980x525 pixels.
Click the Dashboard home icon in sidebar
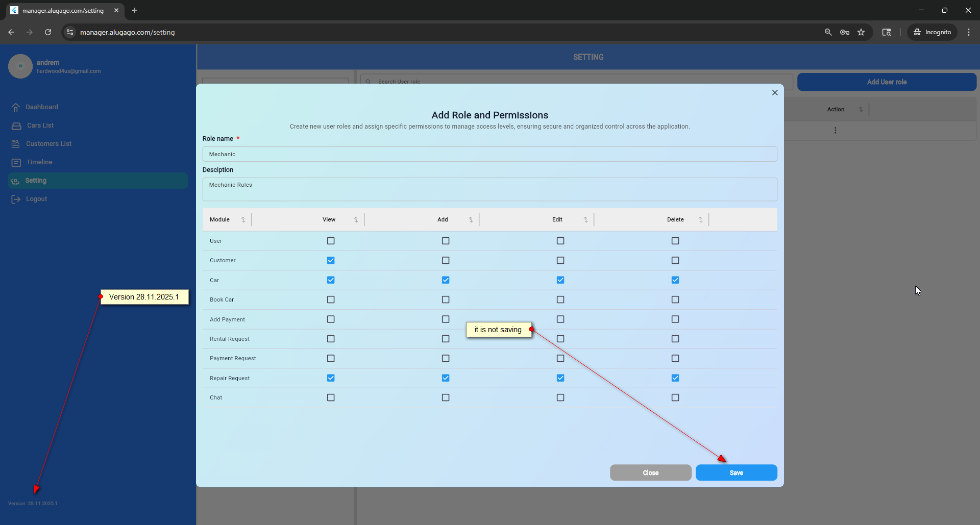click(16, 107)
